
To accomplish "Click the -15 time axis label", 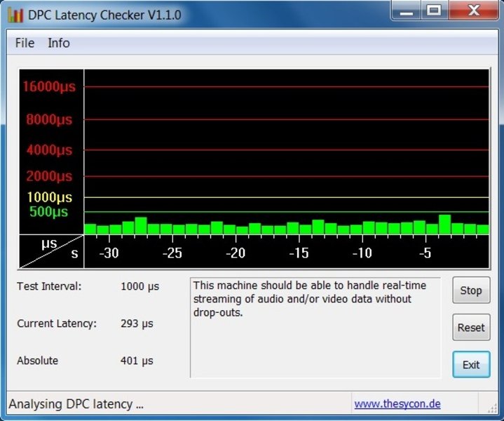I will click(299, 253).
